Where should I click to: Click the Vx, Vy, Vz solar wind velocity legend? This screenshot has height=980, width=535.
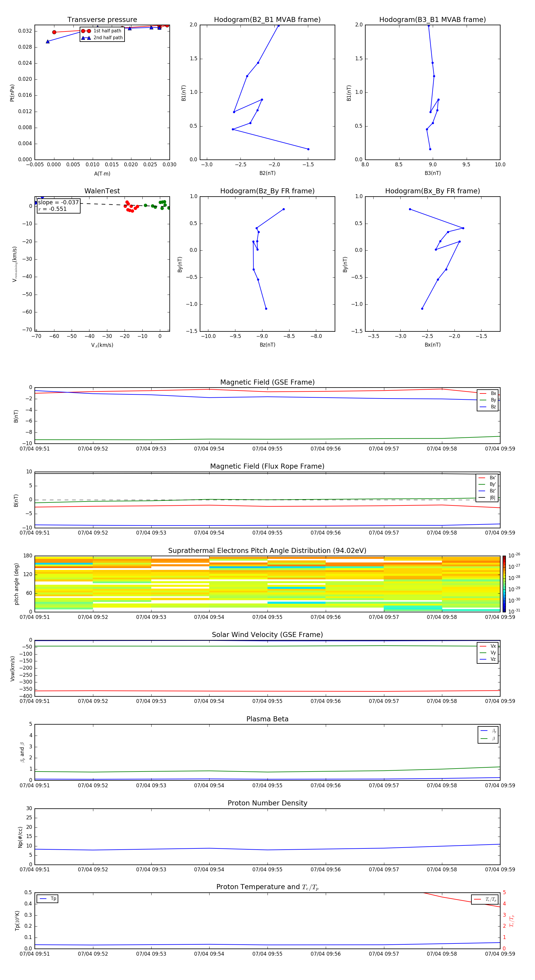pyautogui.click(x=487, y=653)
